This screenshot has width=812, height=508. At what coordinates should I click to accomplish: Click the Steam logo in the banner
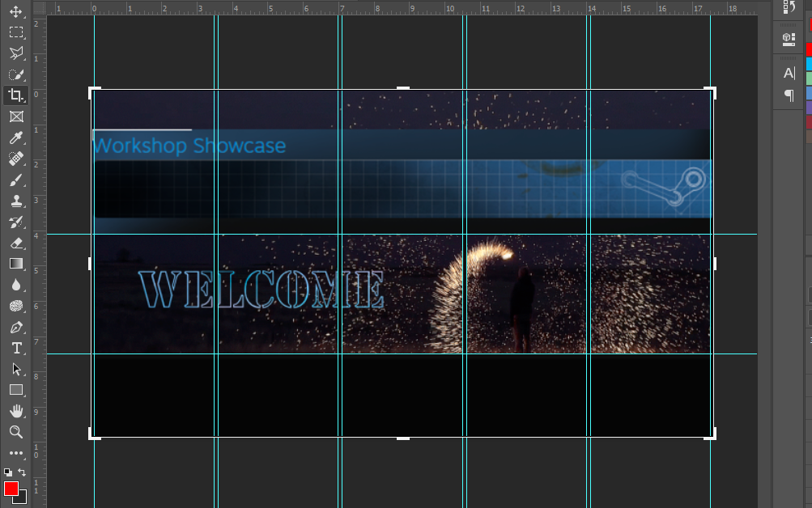tap(665, 187)
